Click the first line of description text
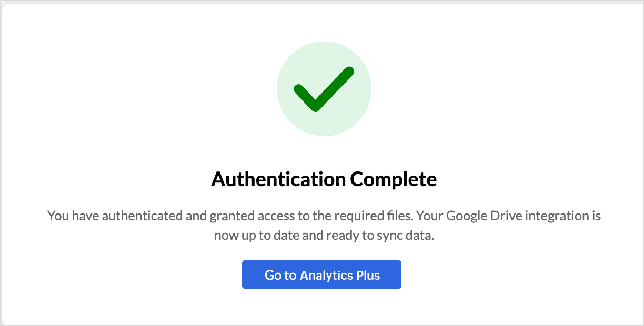The image size is (644, 326). [324, 216]
